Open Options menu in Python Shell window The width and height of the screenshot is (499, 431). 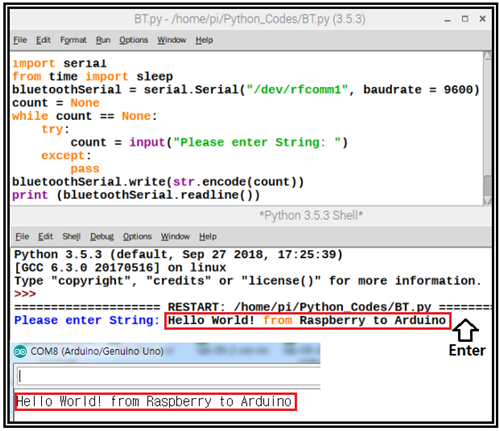[x=137, y=236]
